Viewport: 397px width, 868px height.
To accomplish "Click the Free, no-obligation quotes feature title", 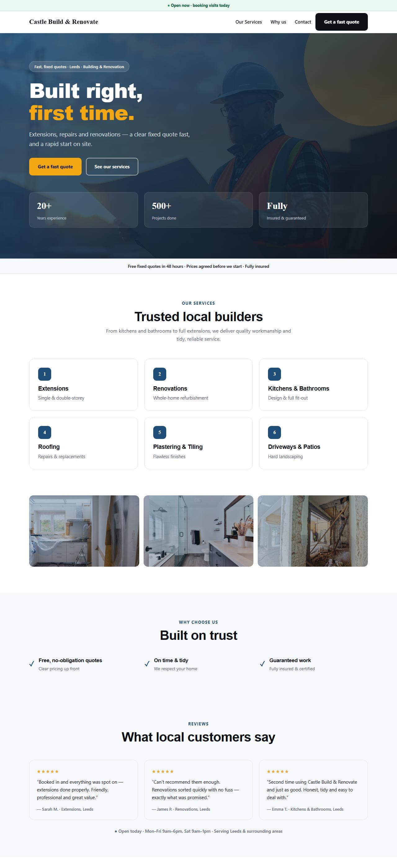I will coord(70,660).
